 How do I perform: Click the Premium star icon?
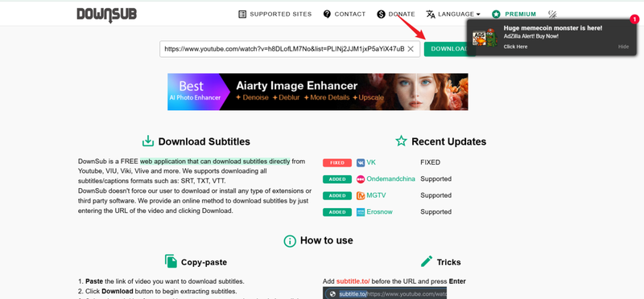[496, 14]
